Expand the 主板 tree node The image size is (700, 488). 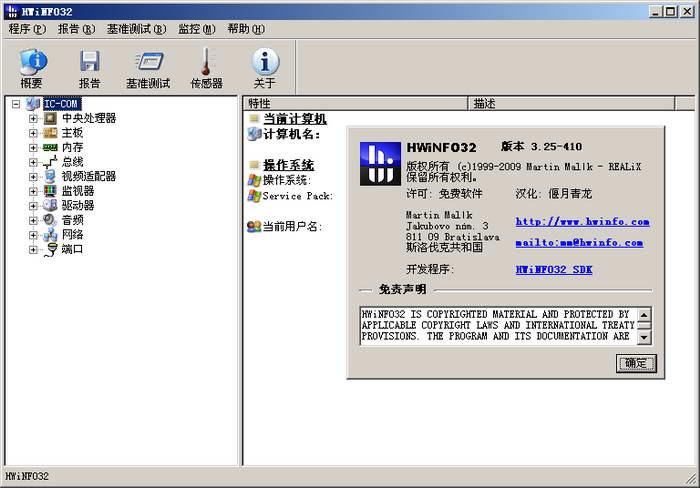[33, 133]
